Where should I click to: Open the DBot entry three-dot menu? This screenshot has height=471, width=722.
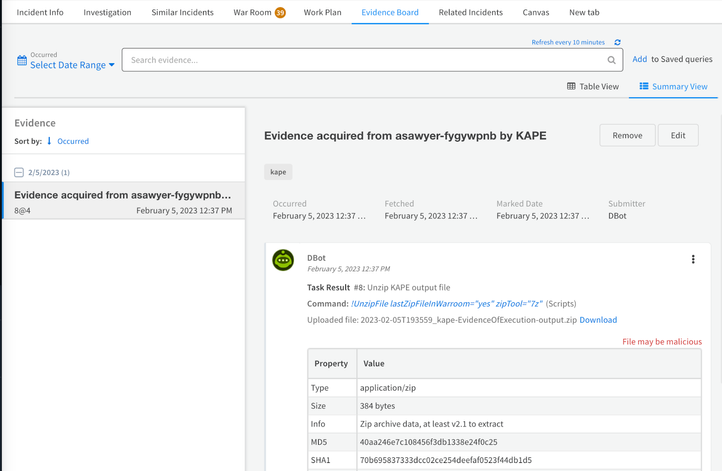click(693, 259)
